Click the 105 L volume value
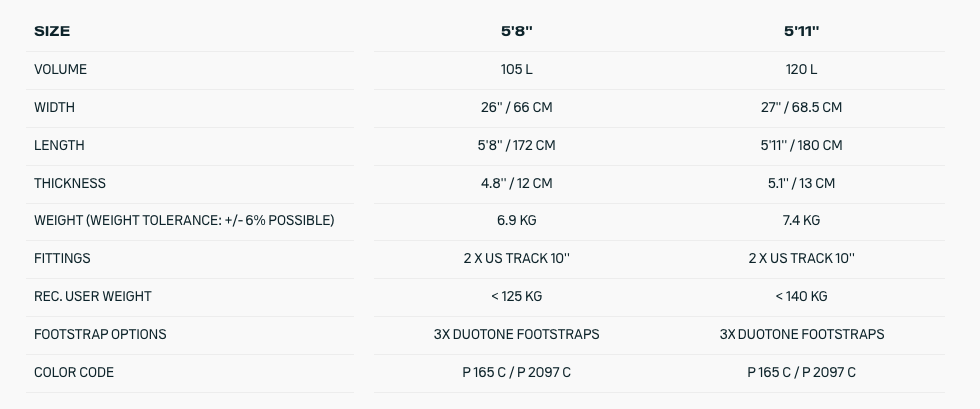This screenshot has height=409, width=980. tap(517, 69)
